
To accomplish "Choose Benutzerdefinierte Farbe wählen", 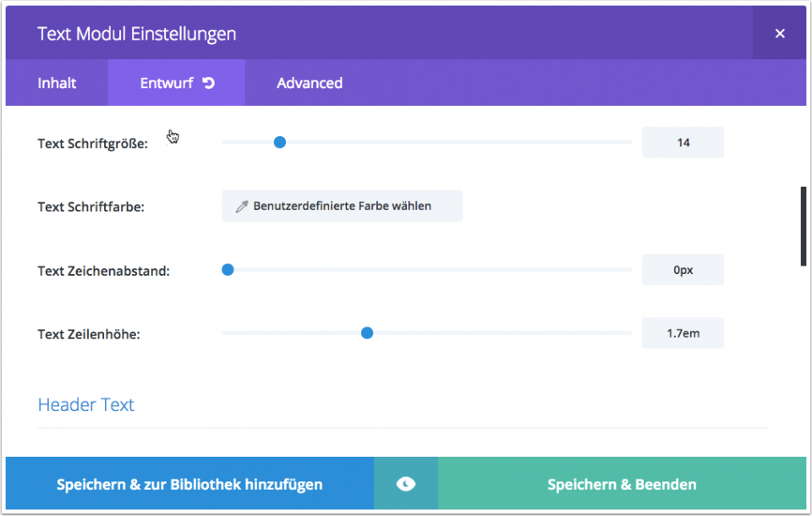I will coord(343,206).
